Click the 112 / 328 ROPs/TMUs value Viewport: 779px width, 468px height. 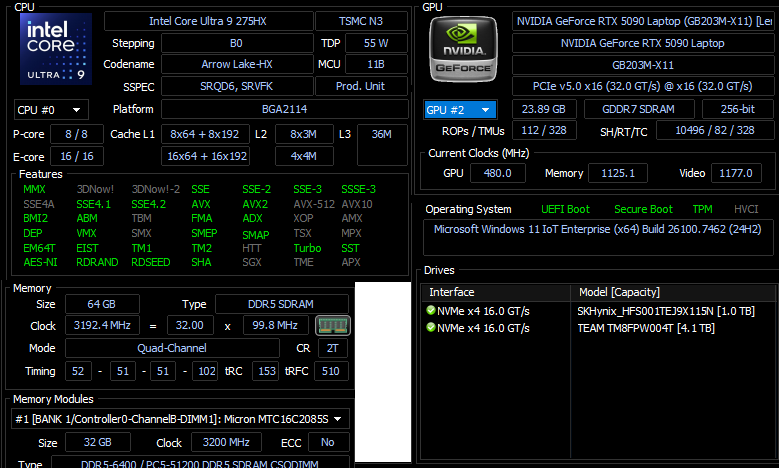coord(544,131)
